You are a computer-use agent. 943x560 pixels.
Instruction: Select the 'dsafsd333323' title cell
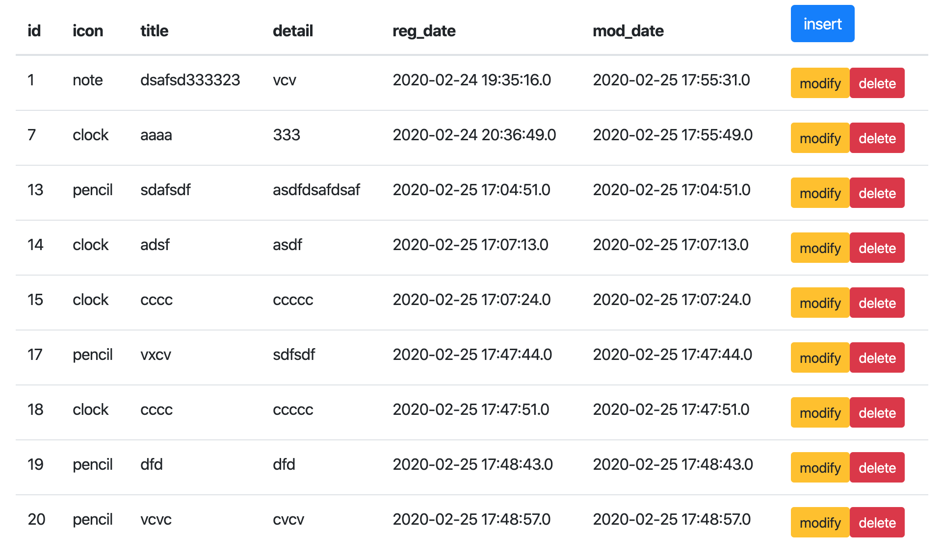click(x=190, y=80)
